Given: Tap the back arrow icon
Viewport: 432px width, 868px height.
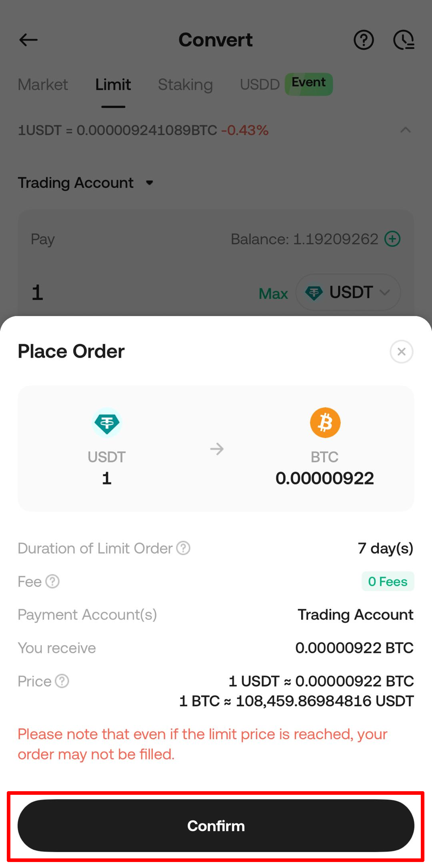Looking at the screenshot, I should click(28, 40).
